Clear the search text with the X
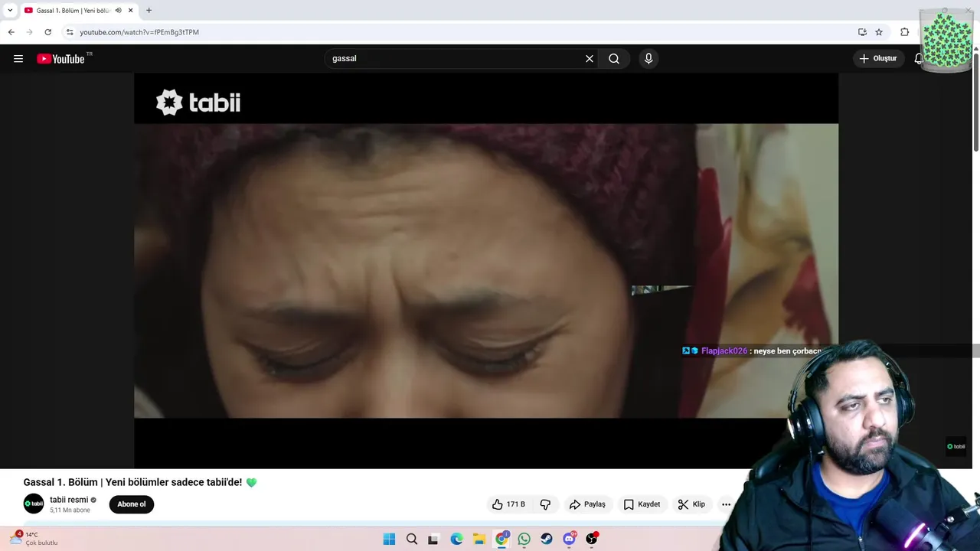Screen dimensions: 980x551 (x=590, y=59)
